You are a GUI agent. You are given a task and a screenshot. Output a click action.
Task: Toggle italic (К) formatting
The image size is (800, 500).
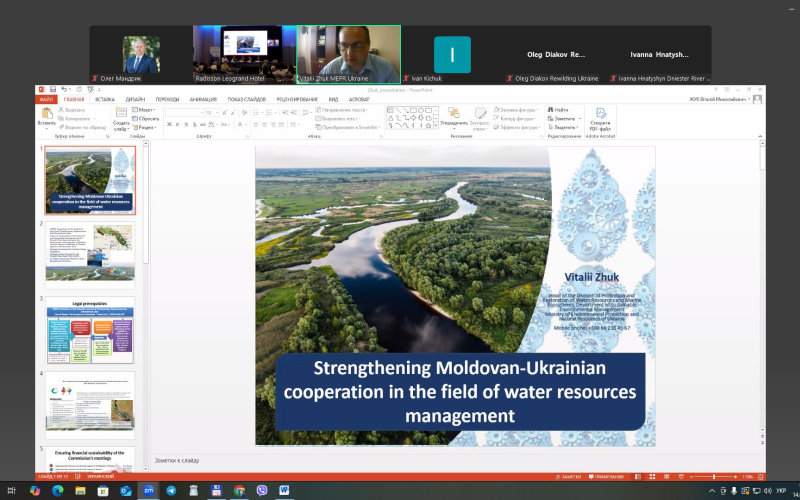(x=178, y=124)
